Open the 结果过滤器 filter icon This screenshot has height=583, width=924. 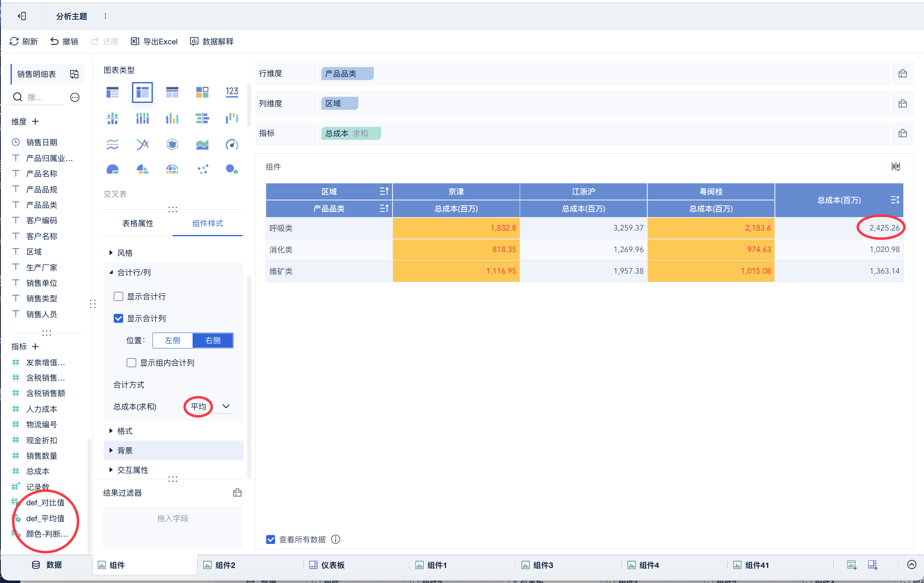(237, 493)
